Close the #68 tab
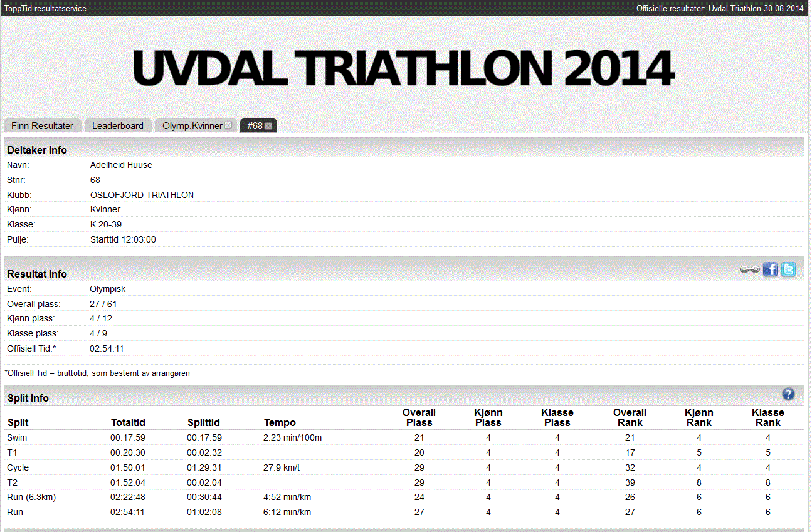 [x=268, y=126]
